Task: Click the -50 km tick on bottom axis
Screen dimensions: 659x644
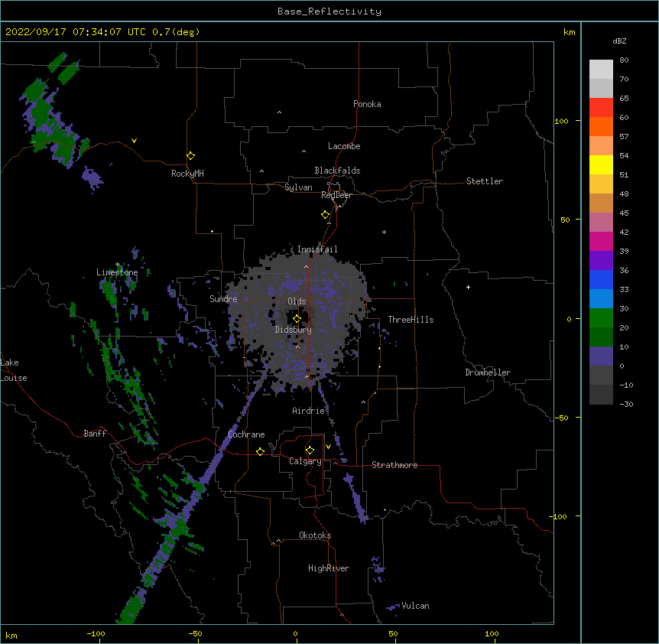Action: pos(195,633)
